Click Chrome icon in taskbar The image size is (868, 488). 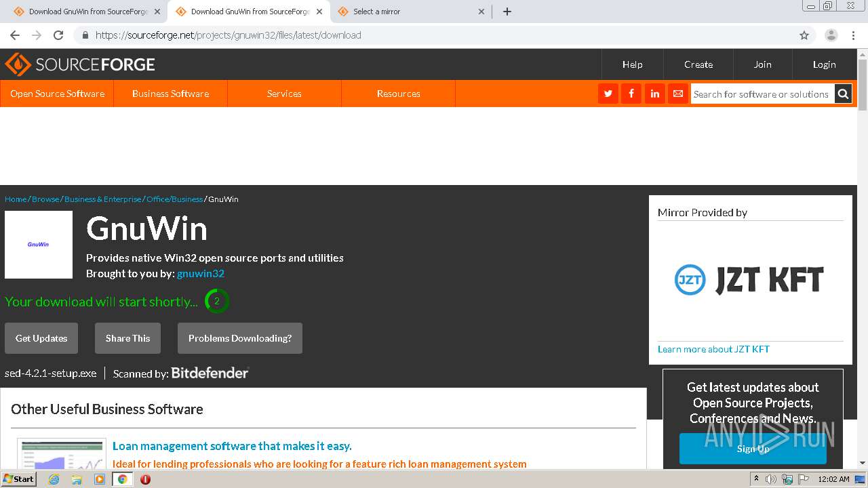(123, 479)
